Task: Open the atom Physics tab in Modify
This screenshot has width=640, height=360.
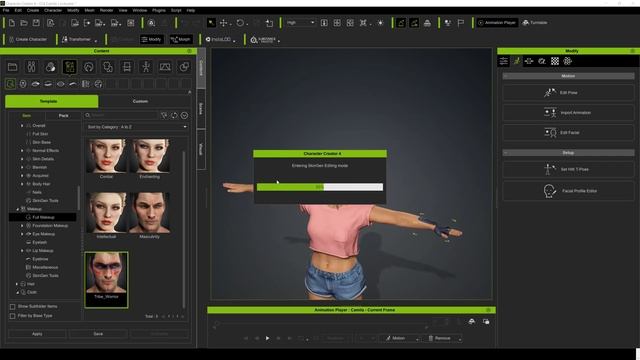Action: (567, 61)
